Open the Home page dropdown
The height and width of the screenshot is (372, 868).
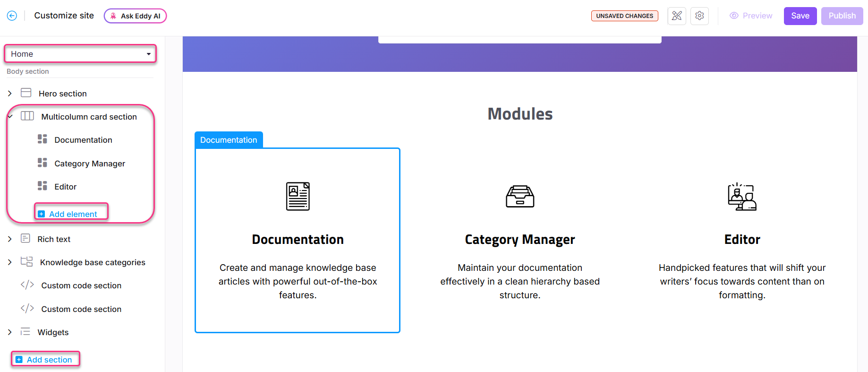point(80,54)
